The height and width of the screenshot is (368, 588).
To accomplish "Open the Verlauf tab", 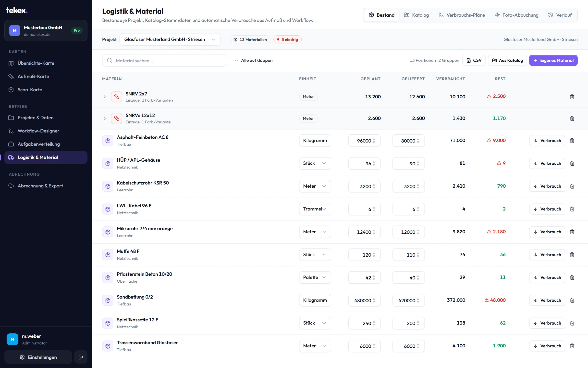I will 560,15.
